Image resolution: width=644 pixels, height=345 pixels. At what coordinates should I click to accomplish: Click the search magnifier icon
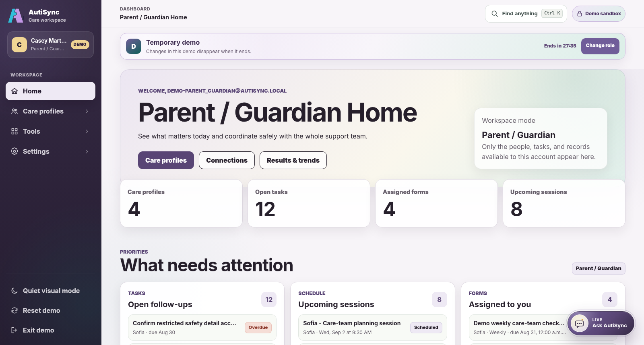495,14
